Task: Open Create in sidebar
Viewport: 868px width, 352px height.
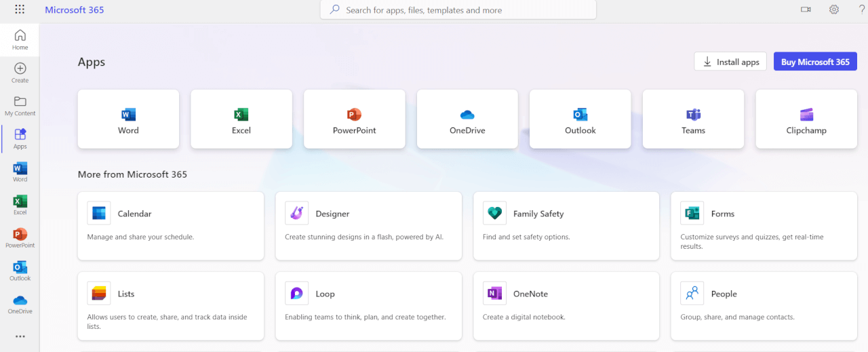Action: pyautogui.click(x=20, y=73)
